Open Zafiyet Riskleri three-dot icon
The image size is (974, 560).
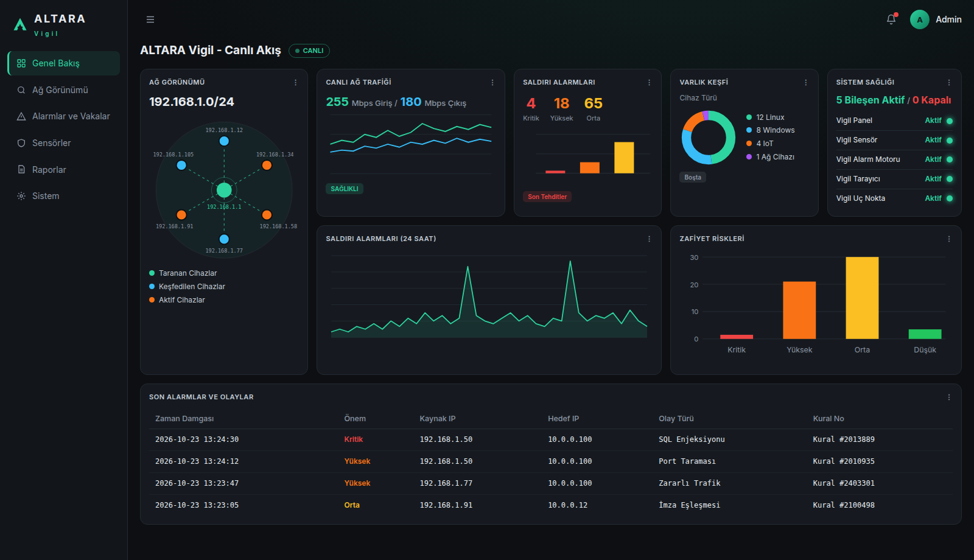948,239
